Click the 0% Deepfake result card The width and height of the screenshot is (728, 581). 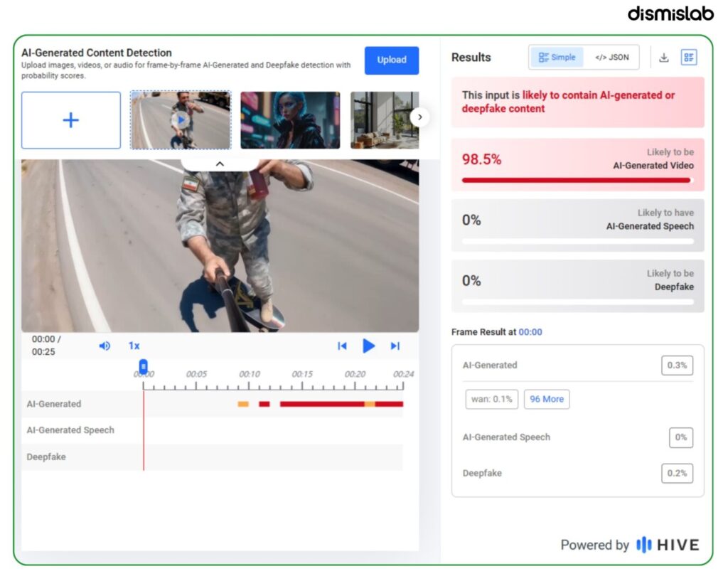(577, 286)
